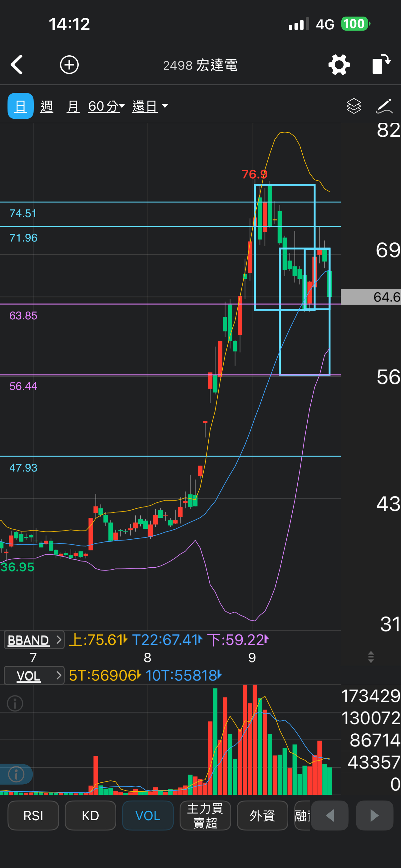Screen dimensions: 401x868
Task: Open chart settings gear icon
Action: (x=339, y=64)
